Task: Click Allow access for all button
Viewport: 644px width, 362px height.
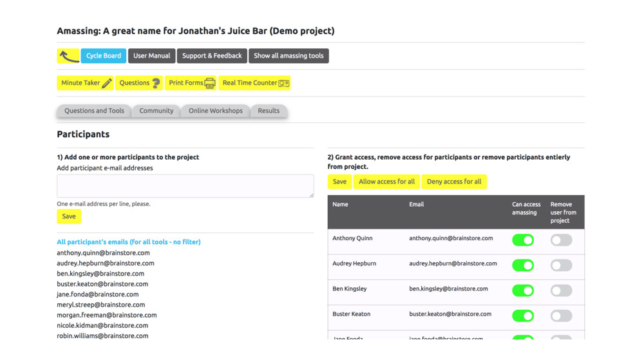Action: (x=386, y=182)
